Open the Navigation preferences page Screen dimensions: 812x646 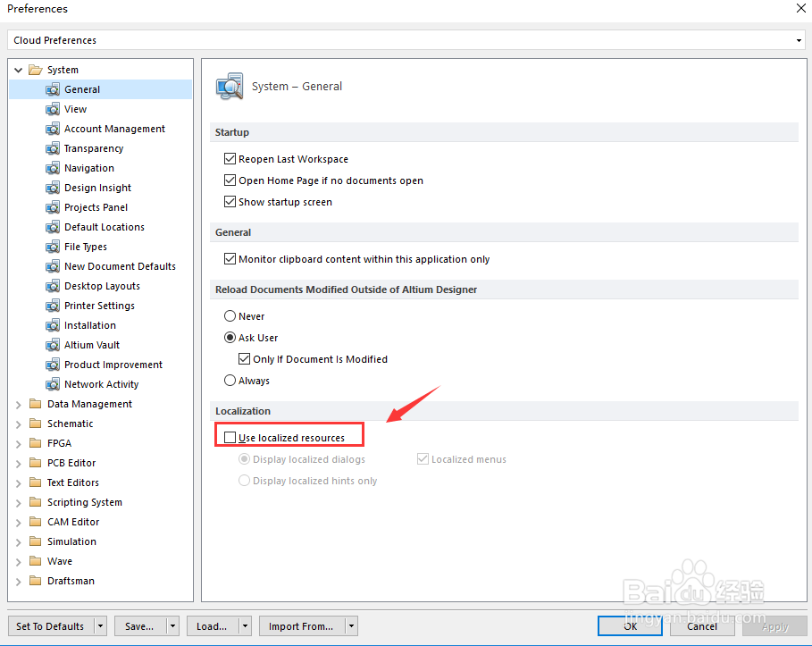click(89, 168)
